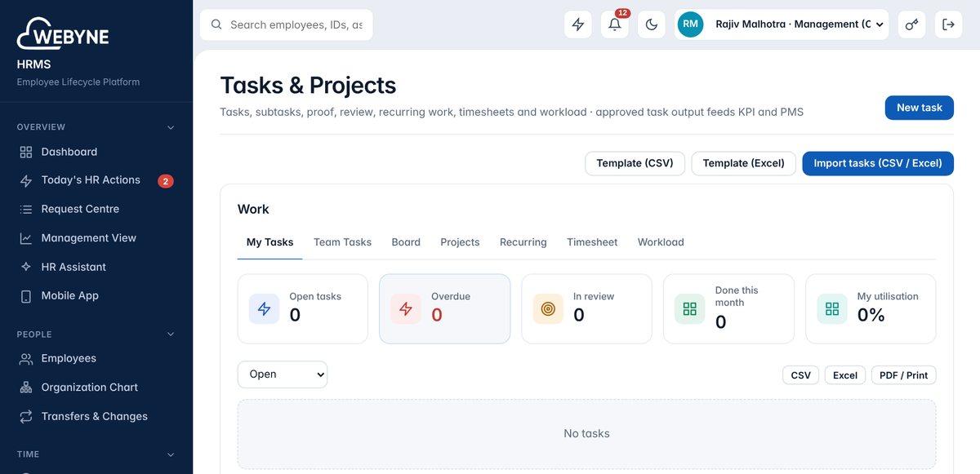Image resolution: width=980 pixels, height=474 pixels.
Task: Download Template (CSV)
Action: (x=635, y=163)
